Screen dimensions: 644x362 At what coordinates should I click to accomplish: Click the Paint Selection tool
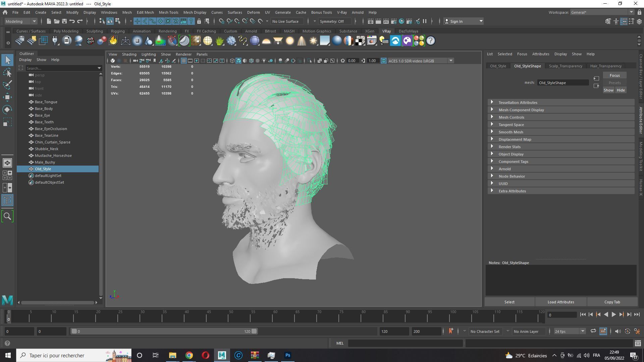[7, 85]
